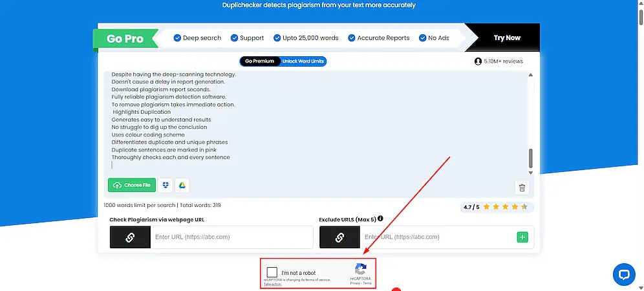
Task: Click the webpage URL input field
Action: (x=231, y=237)
